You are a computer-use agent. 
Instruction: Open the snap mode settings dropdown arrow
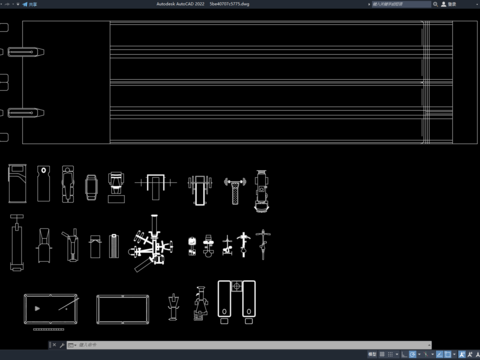pos(397,354)
